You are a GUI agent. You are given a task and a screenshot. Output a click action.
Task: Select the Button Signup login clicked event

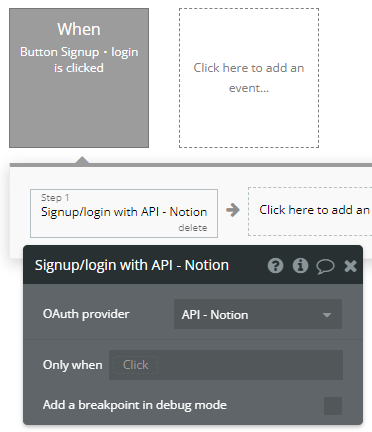[x=79, y=78]
